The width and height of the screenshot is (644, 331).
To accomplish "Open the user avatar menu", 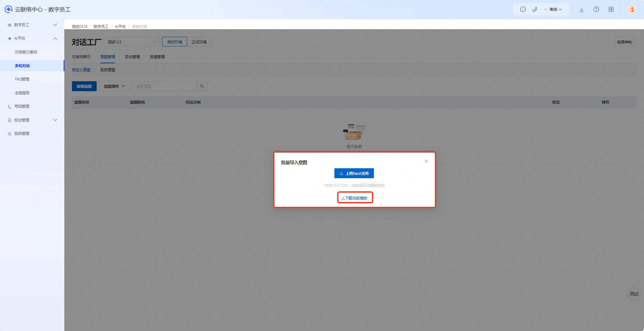I will click(632, 10).
